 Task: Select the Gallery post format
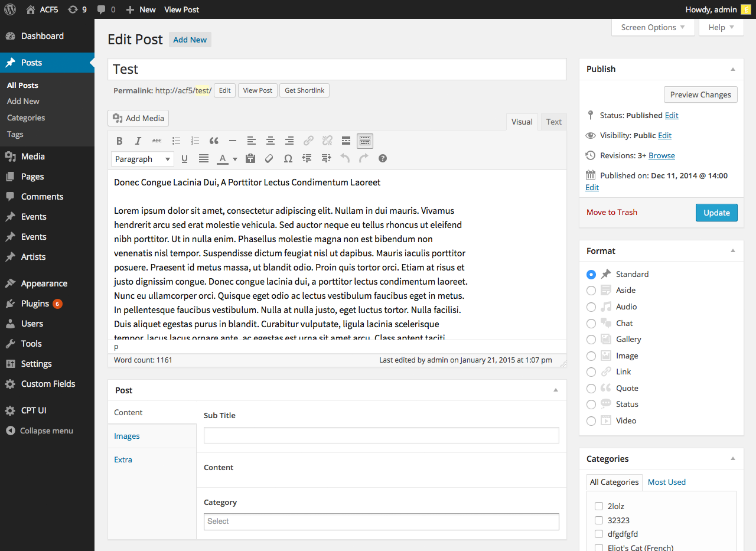(x=591, y=340)
